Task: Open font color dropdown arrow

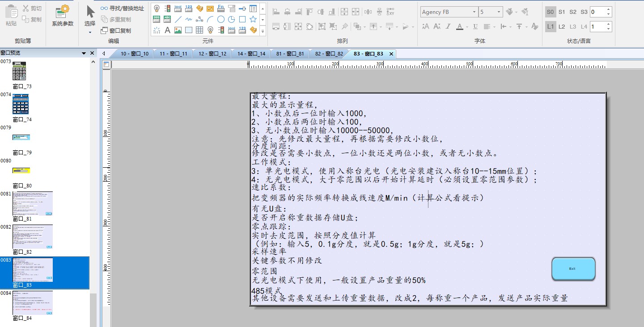Action: [x=467, y=27]
